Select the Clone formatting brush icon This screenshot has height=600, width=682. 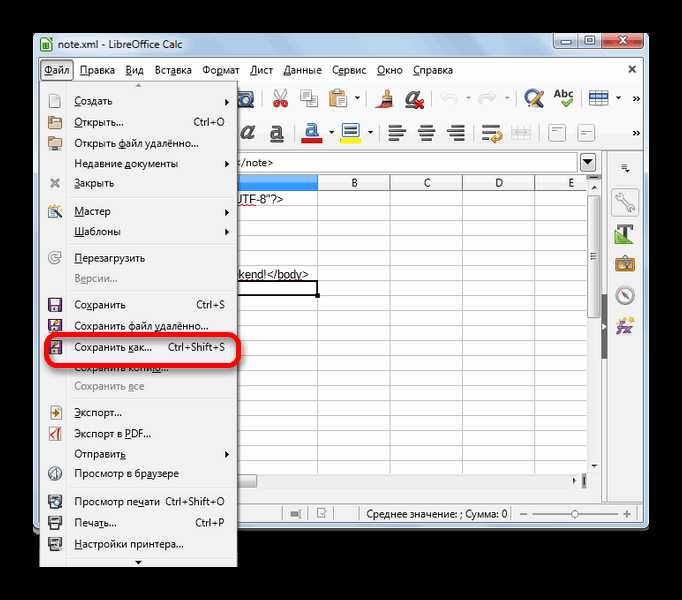click(384, 98)
